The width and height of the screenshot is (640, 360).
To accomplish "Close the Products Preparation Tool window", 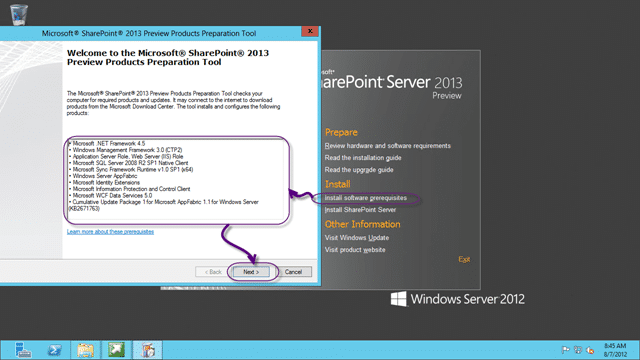I will point(310,31).
